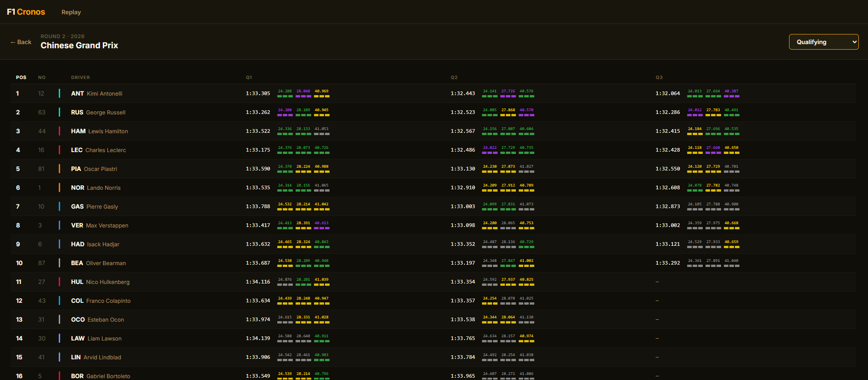Select Franco Colapinto driver name
The height and width of the screenshot is (380, 868).
108,301
